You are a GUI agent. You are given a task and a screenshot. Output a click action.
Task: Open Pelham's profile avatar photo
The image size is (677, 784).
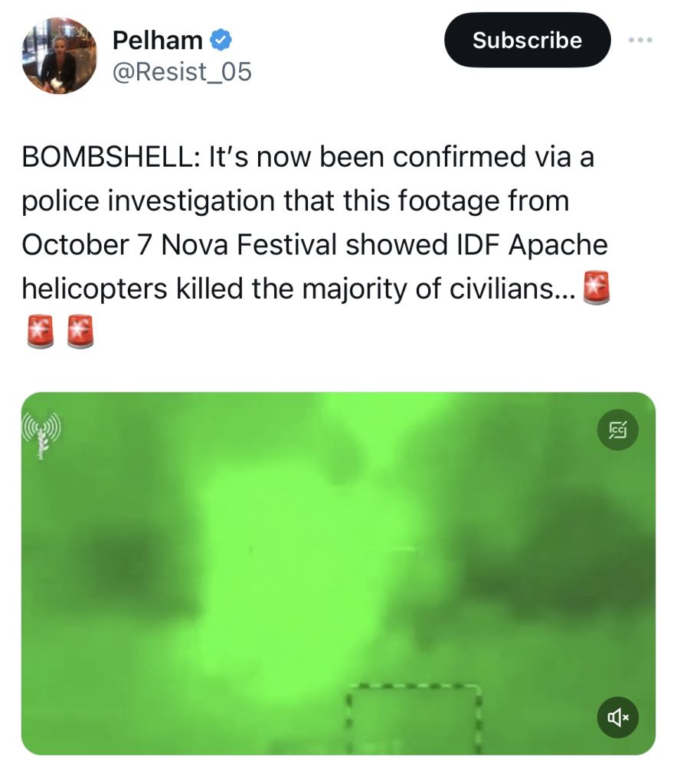point(59,55)
